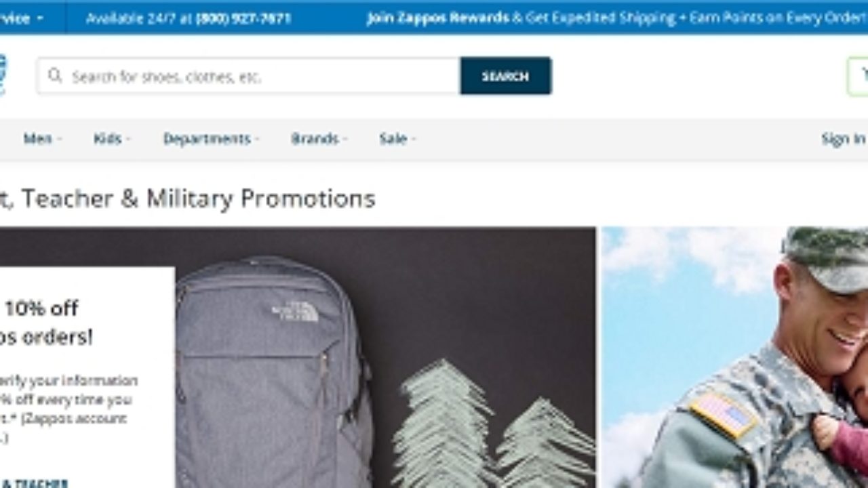
Task: Click the magnifying glass search icon
Action: click(x=55, y=75)
